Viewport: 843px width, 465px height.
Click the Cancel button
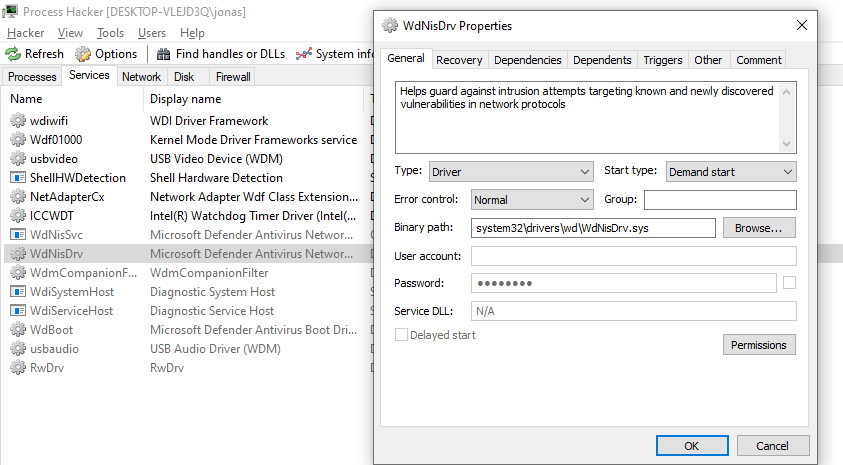coord(773,446)
